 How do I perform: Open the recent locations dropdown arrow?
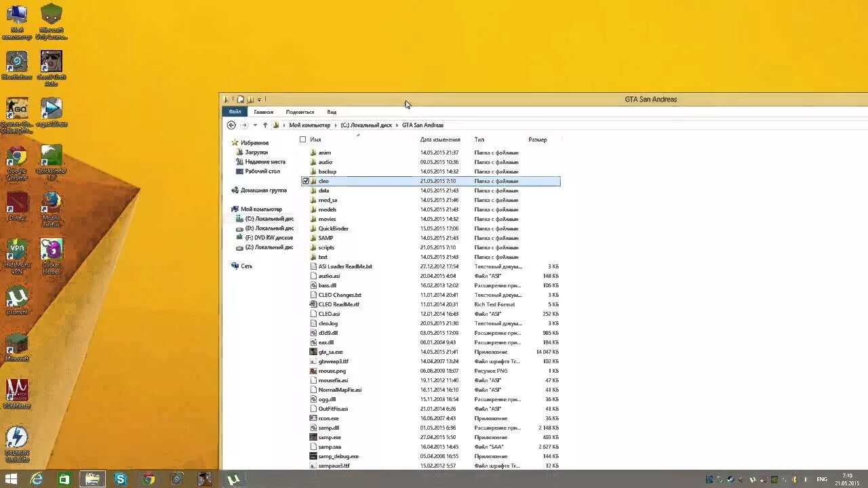255,125
